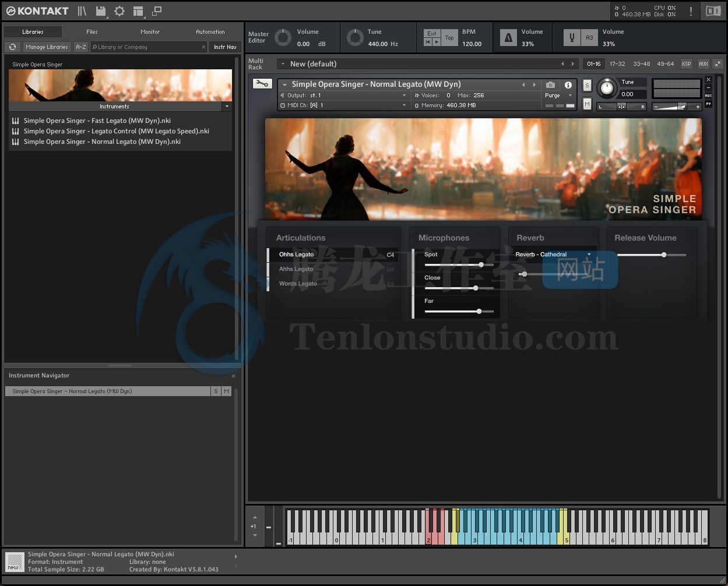The width and height of the screenshot is (728, 586).
Task: Click Manage Libraries button
Action: [47, 47]
